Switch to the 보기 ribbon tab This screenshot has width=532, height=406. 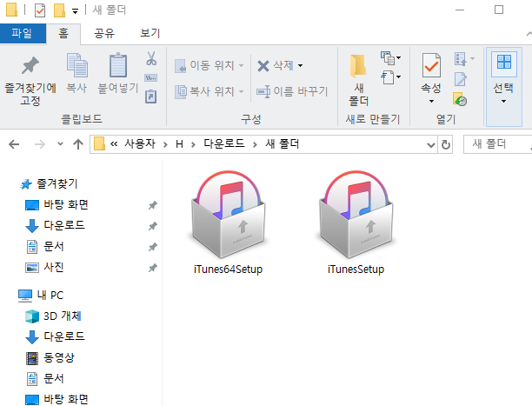pyautogui.click(x=150, y=33)
